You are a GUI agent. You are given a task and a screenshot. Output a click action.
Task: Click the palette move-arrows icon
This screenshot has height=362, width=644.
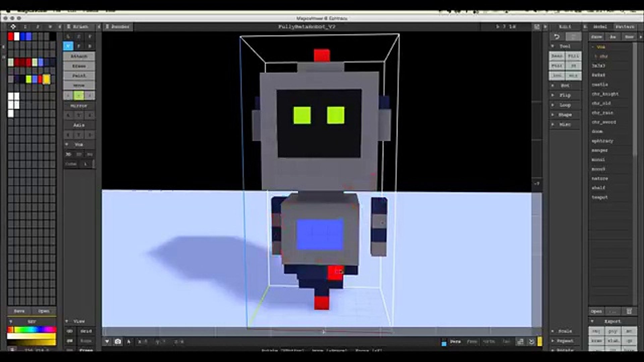pos(13,26)
